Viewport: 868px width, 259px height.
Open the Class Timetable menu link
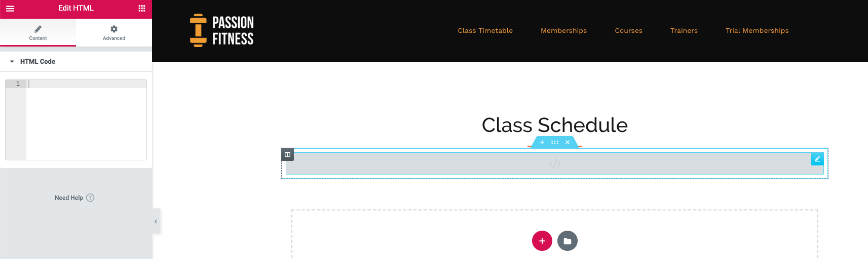(x=485, y=31)
